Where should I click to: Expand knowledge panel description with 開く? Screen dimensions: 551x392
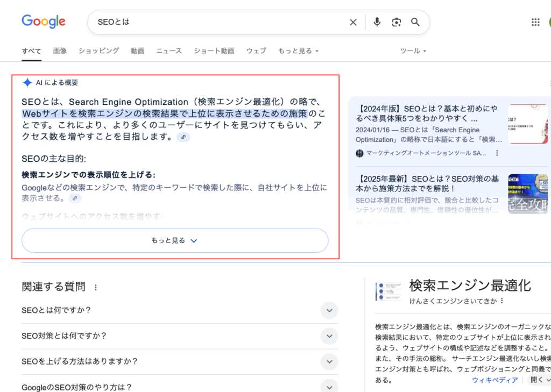[539, 380]
